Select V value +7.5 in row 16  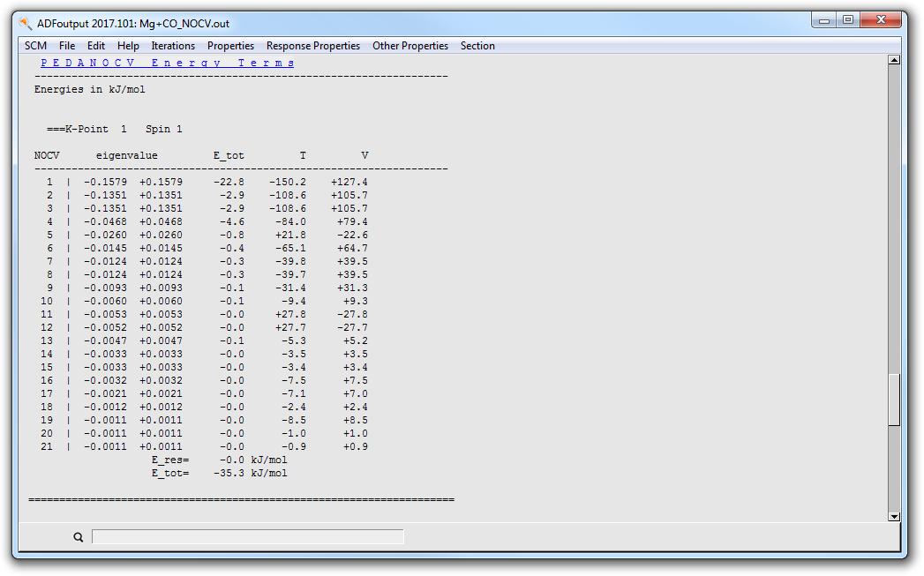[x=356, y=380]
